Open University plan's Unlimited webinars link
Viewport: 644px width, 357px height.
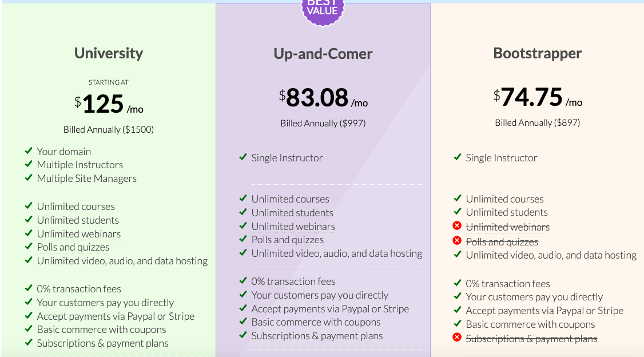point(79,234)
